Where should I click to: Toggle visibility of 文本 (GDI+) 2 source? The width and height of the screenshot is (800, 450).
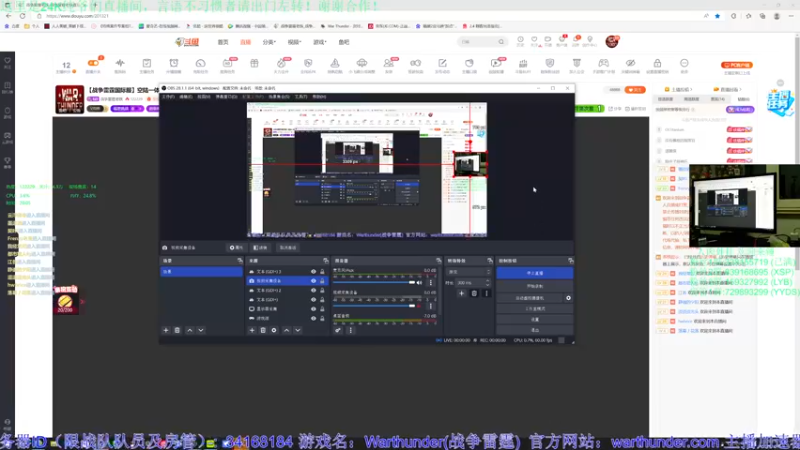pos(313,290)
